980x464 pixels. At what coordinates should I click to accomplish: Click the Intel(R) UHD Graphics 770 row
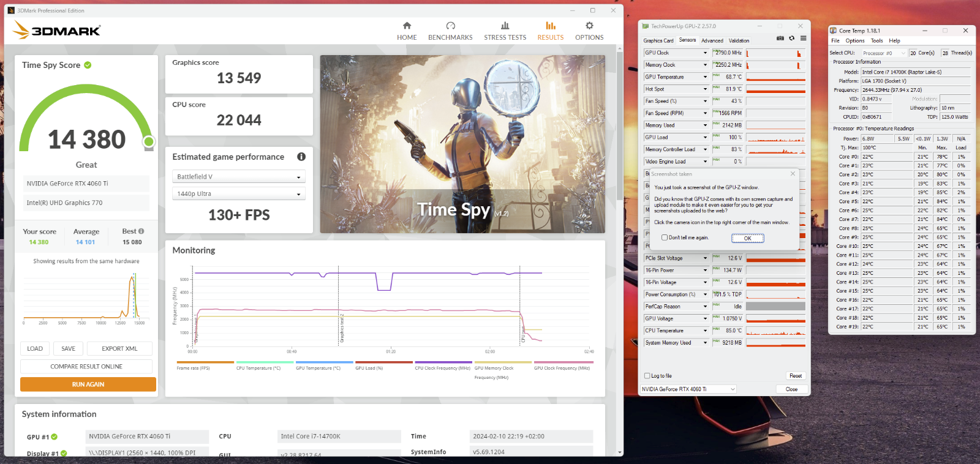(x=85, y=203)
